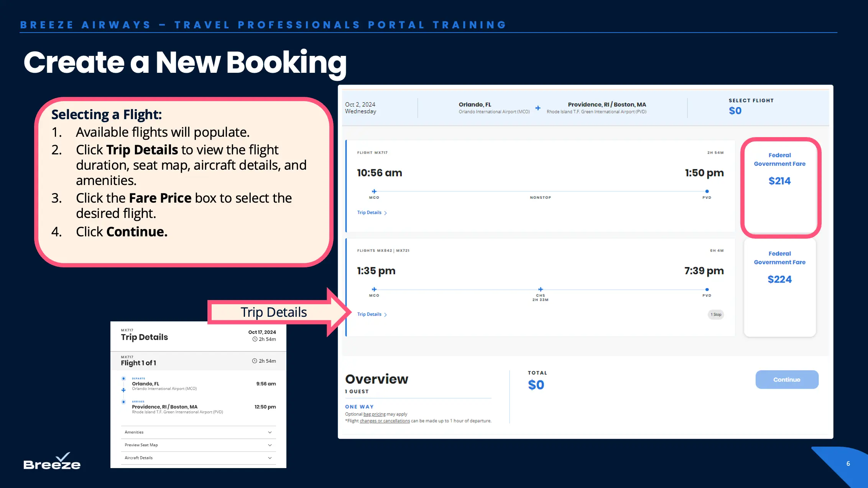Click the 7:39 pm arrival time
The height and width of the screenshot is (488, 868).
tap(704, 271)
